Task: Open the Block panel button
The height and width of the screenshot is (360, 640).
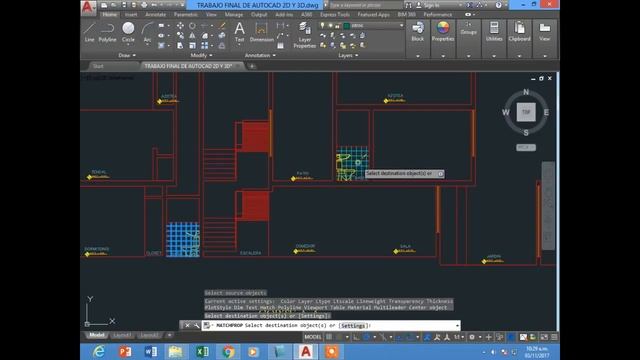Action: point(418,32)
